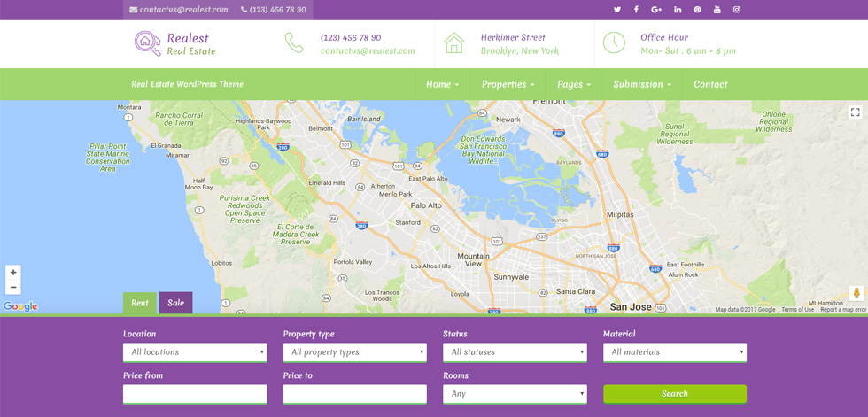Expand the Submission menu
This screenshot has width=868, height=417.
(642, 84)
